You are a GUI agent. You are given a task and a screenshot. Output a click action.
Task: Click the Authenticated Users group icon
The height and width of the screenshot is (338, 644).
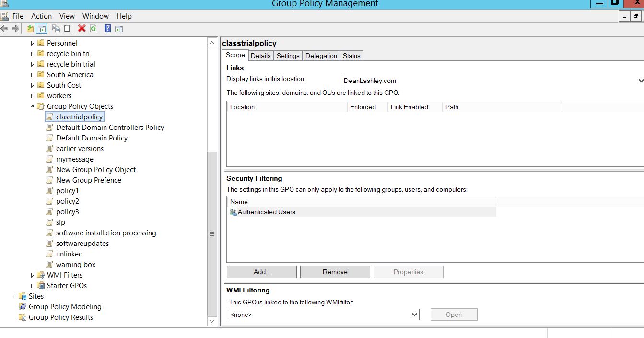[x=233, y=212]
